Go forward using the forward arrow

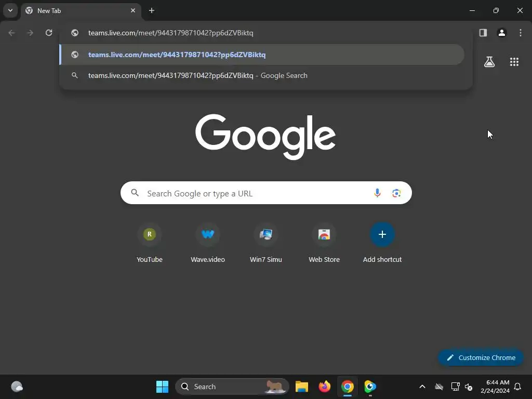[30, 33]
